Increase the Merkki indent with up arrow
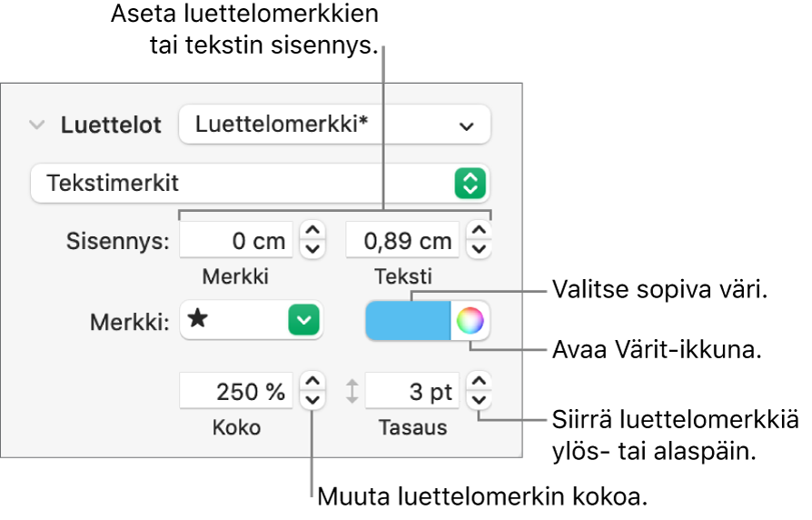This screenshot has height=520, width=812. 312,233
